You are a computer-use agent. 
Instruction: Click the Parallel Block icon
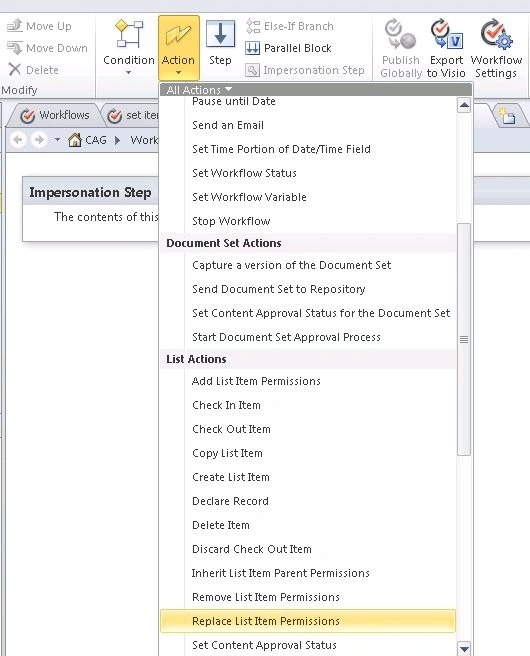pyautogui.click(x=253, y=48)
